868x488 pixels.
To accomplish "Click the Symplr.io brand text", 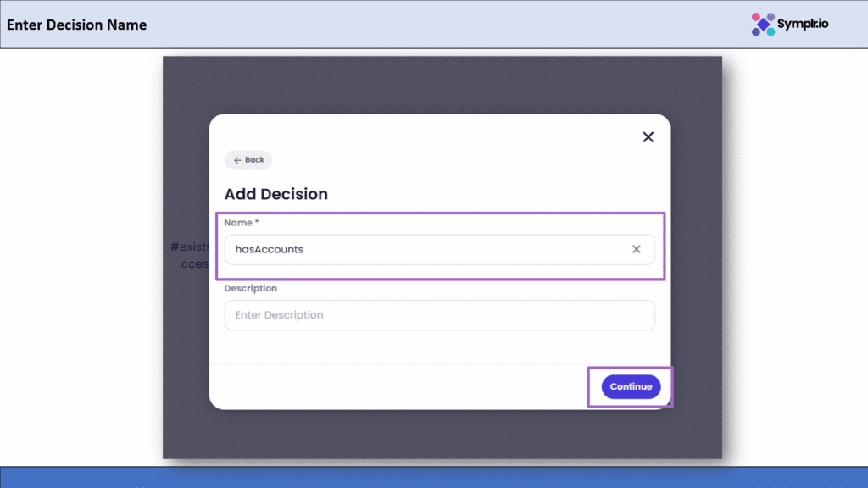I will pos(803,24).
